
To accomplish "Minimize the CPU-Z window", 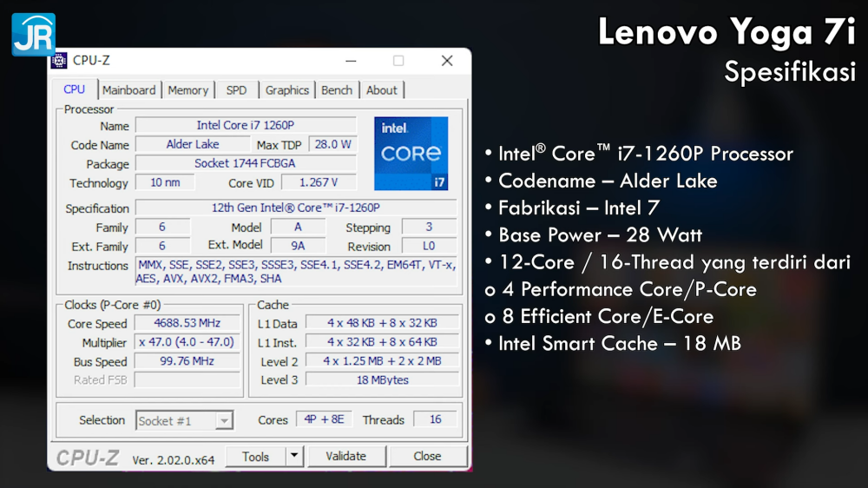I will coord(351,61).
